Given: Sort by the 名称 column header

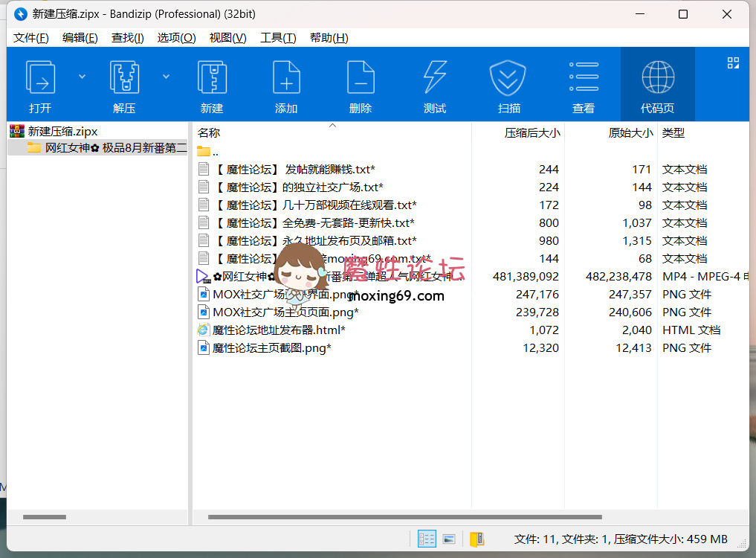Looking at the screenshot, I should 209,132.
